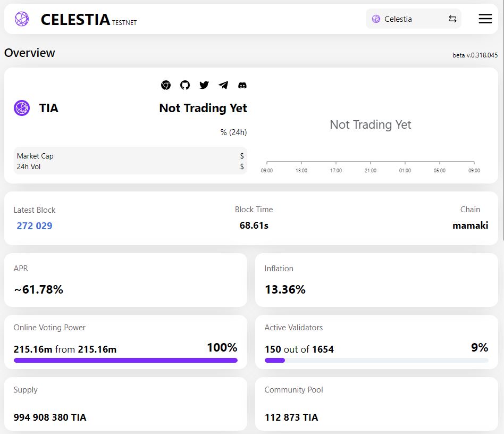
Task: Click the Online Voting Power label
Action: 49,327
